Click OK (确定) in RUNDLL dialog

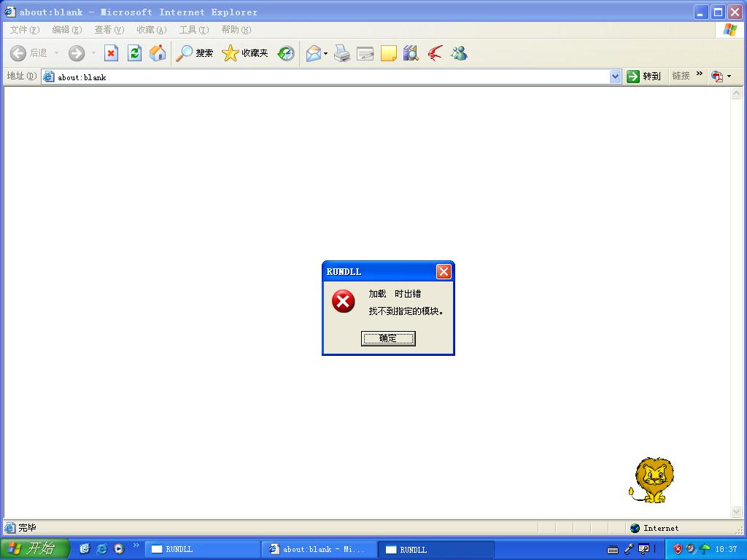pos(388,338)
